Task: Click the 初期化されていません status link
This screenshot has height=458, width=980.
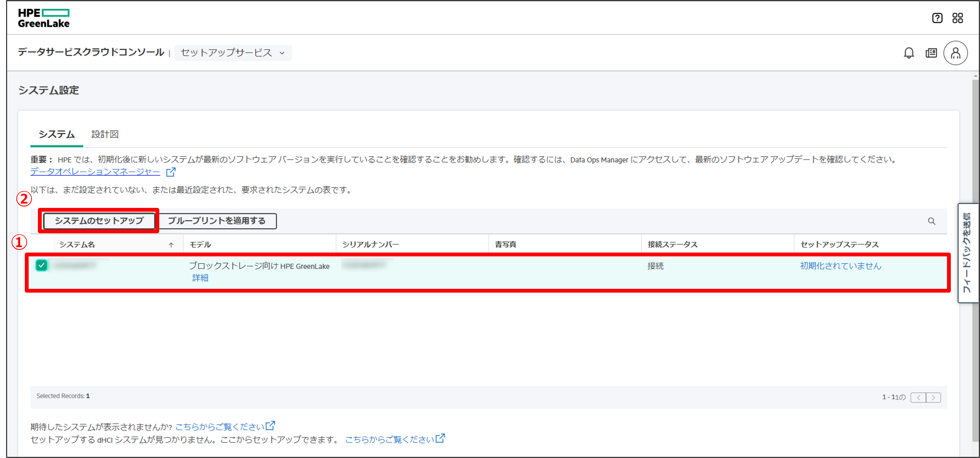Action: tap(840, 266)
